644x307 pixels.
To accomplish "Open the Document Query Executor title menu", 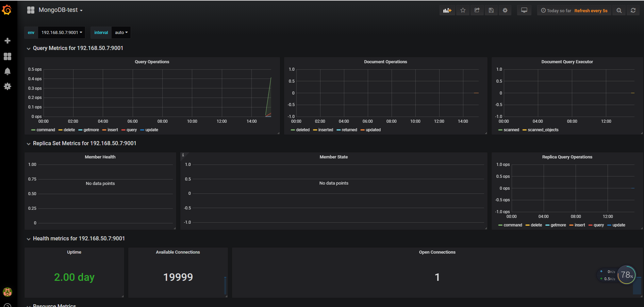I will [567, 62].
